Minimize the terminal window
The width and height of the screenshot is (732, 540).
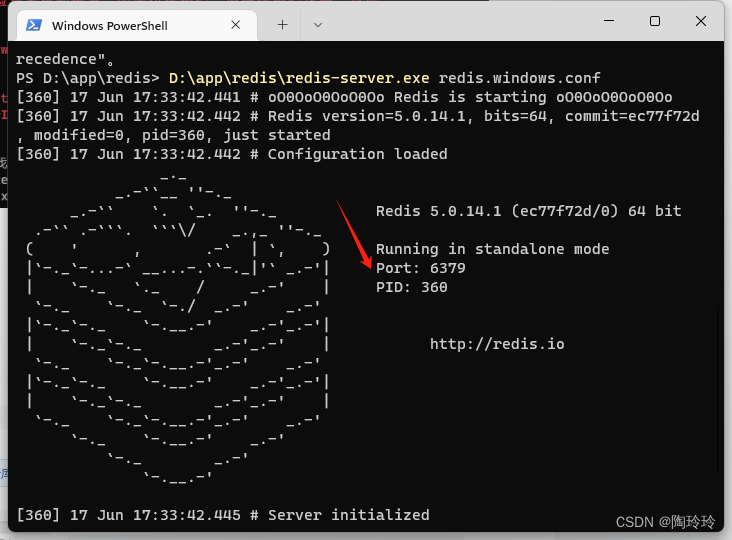(609, 21)
